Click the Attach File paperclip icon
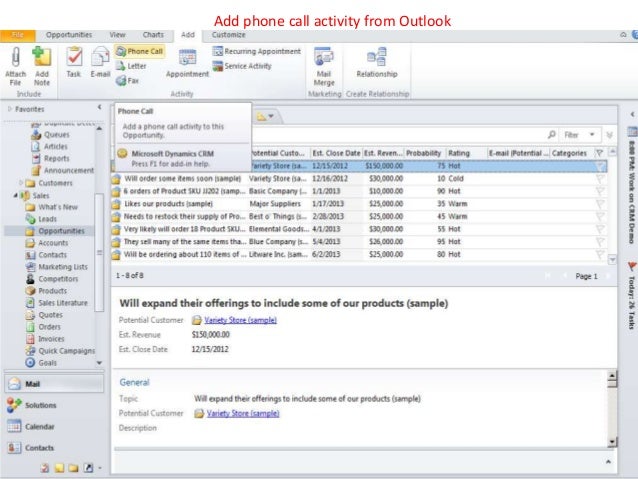The height and width of the screenshot is (479, 638). (x=15, y=57)
